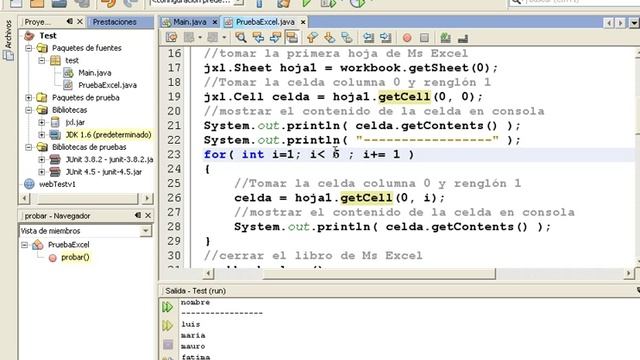
Task: Click editor horizontal scrollbar right arrow
Action: click(629, 273)
